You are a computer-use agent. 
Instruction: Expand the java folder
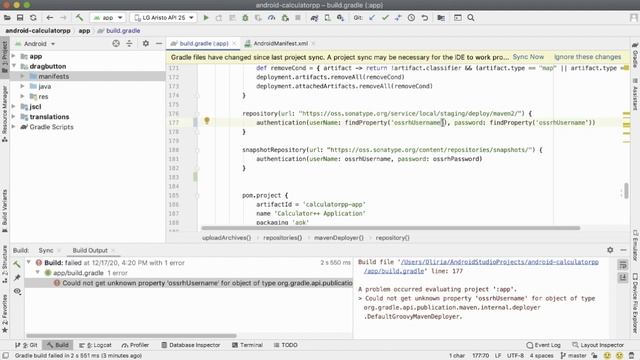pyautogui.click(x=22, y=86)
